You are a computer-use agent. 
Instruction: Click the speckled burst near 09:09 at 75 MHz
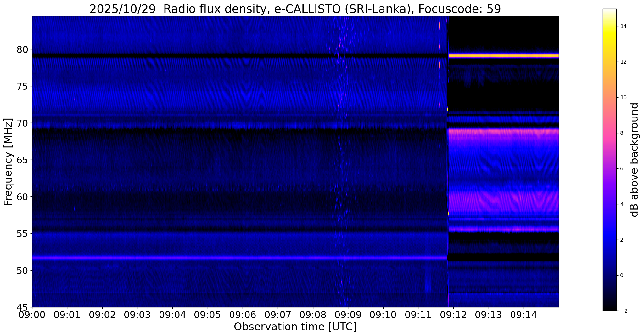click(345, 87)
